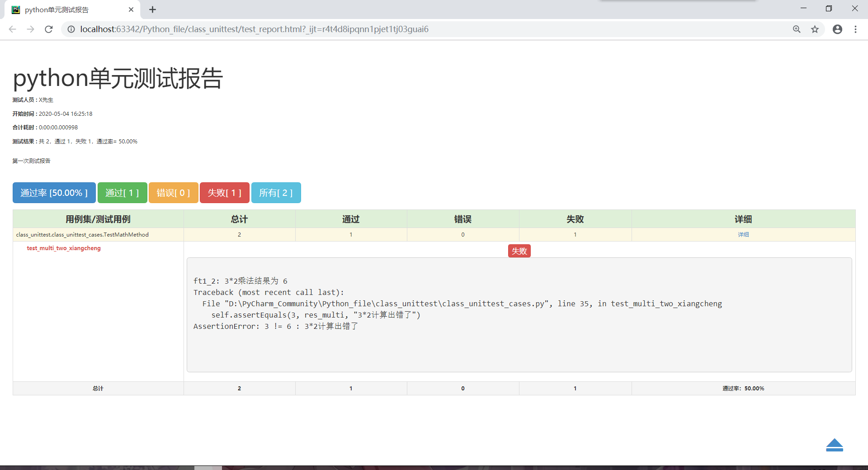Image resolution: width=868 pixels, height=470 pixels.
Task: Select class_unittest_cases.TestMathMethod row name
Action: (x=82, y=235)
